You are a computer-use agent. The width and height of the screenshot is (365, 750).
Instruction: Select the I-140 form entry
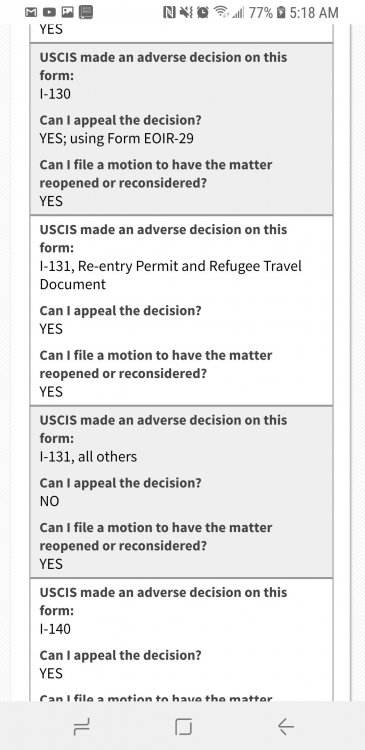tap(55, 629)
